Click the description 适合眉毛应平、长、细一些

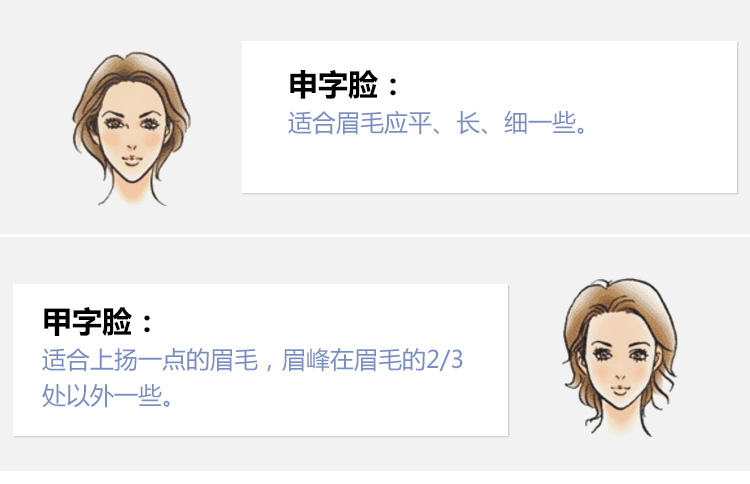click(437, 123)
